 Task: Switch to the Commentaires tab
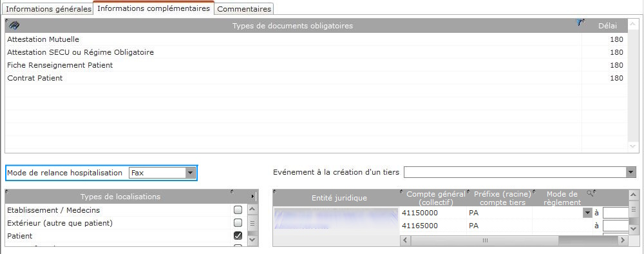pyautogui.click(x=244, y=8)
